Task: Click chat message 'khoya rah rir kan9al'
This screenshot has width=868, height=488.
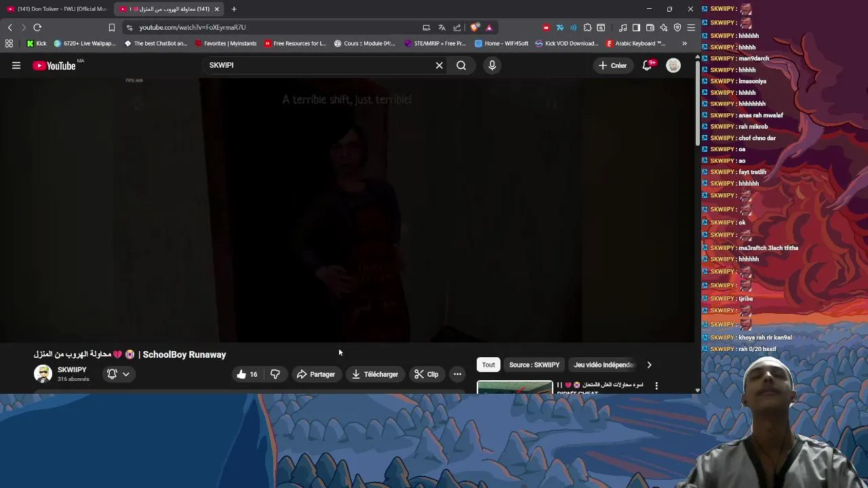Action: (x=765, y=338)
